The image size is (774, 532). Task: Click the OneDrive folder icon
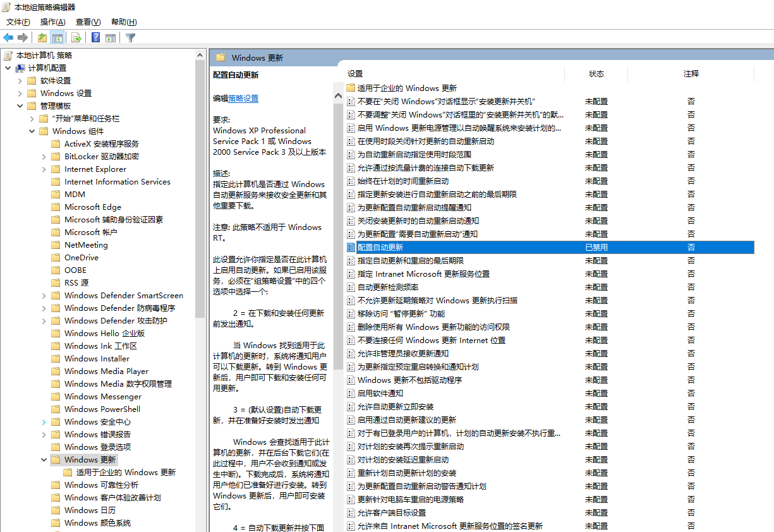(56, 257)
